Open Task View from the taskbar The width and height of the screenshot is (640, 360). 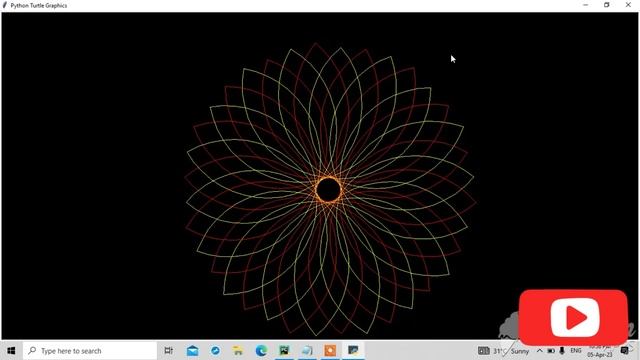coord(168,351)
